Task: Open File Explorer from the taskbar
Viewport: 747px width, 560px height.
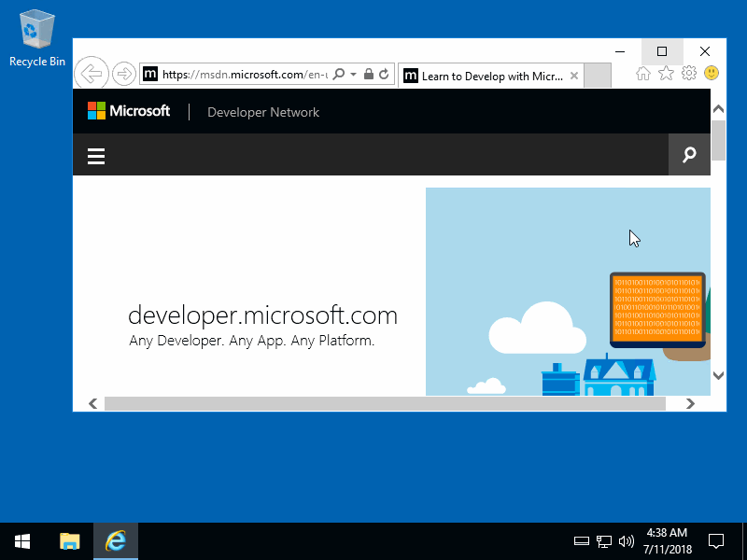Action: 69,541
